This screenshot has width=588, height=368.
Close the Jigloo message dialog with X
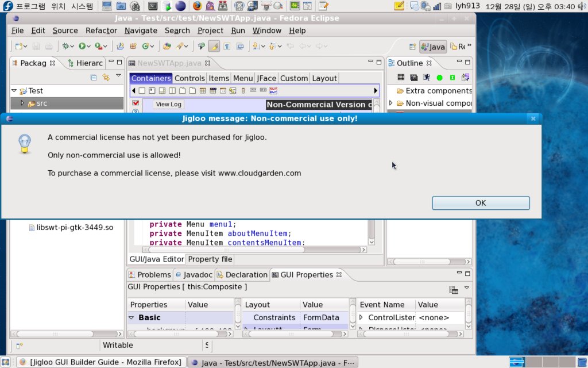coord(533,118)
